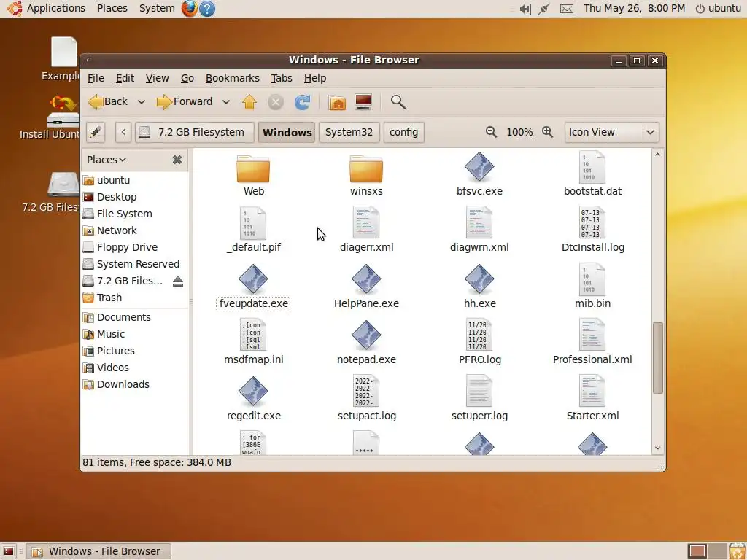Open the Edit menu
The height and width of the screenshot is (560, 747).
coord(125,78)
